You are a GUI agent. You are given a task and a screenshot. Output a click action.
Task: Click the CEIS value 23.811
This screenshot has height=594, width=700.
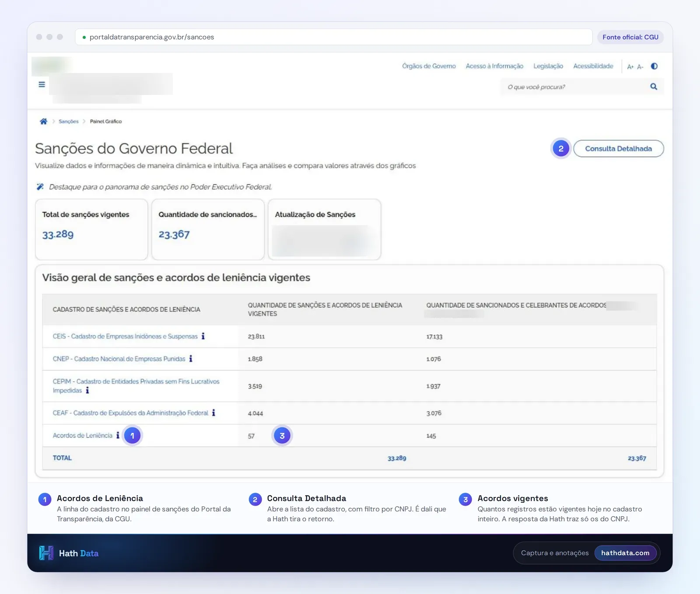tap(256, 336)
